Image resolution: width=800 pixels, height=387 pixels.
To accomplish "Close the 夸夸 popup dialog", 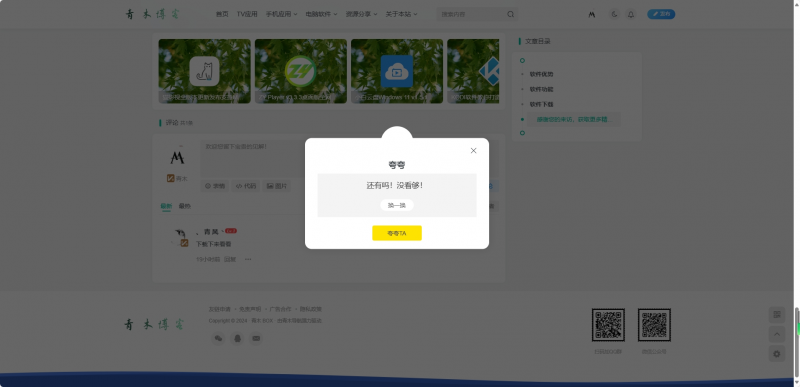I will coord(473,150).
